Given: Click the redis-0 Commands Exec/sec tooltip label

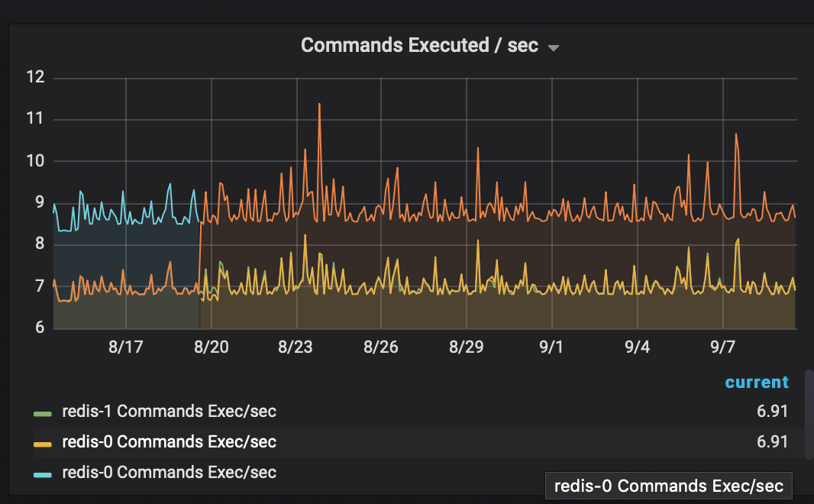Looking at the screenshot, I should click(x=667, y=486).
